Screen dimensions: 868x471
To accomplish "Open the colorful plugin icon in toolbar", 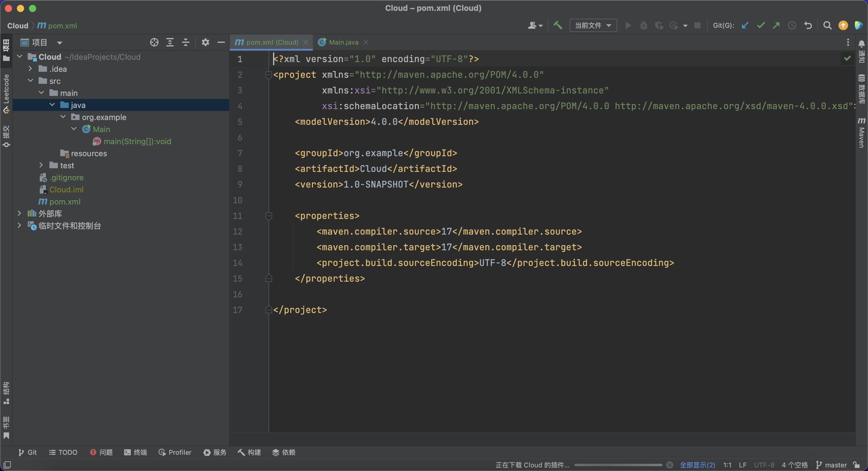I will 859,25.
